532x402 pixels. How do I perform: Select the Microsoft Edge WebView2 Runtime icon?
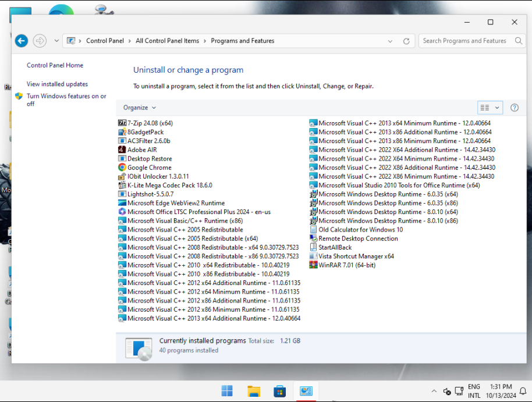tap(122, 203)
